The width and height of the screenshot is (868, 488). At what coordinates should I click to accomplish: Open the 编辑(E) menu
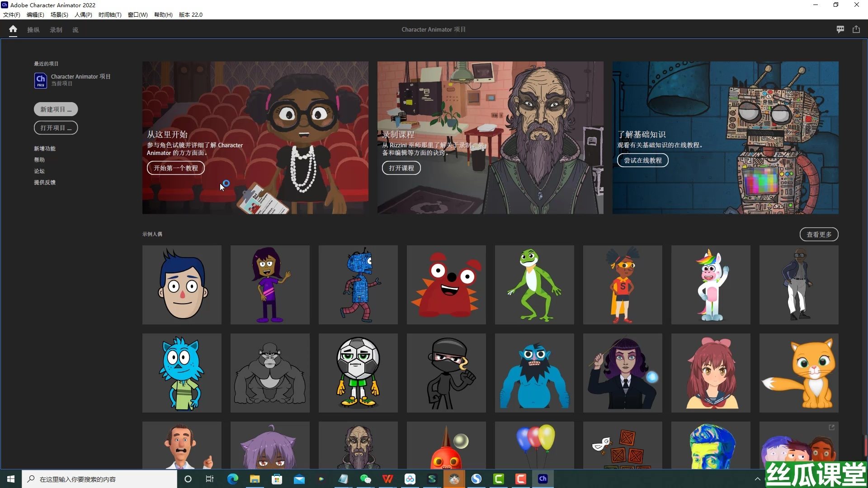35,14
